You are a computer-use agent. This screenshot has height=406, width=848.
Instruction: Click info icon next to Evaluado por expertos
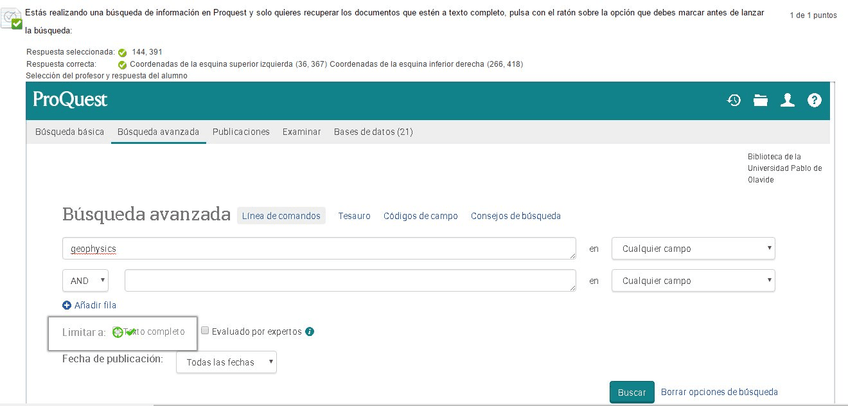(x=310, y=332)
